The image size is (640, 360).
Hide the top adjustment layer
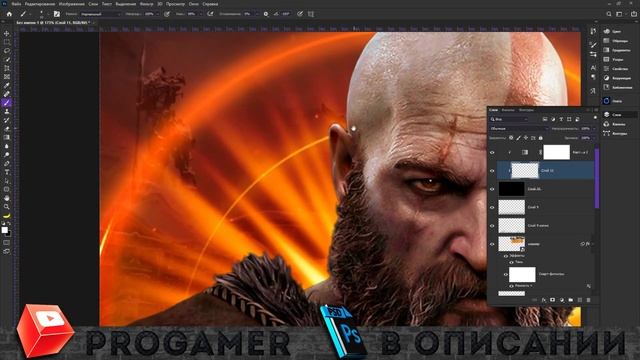(x=492, y=152)
